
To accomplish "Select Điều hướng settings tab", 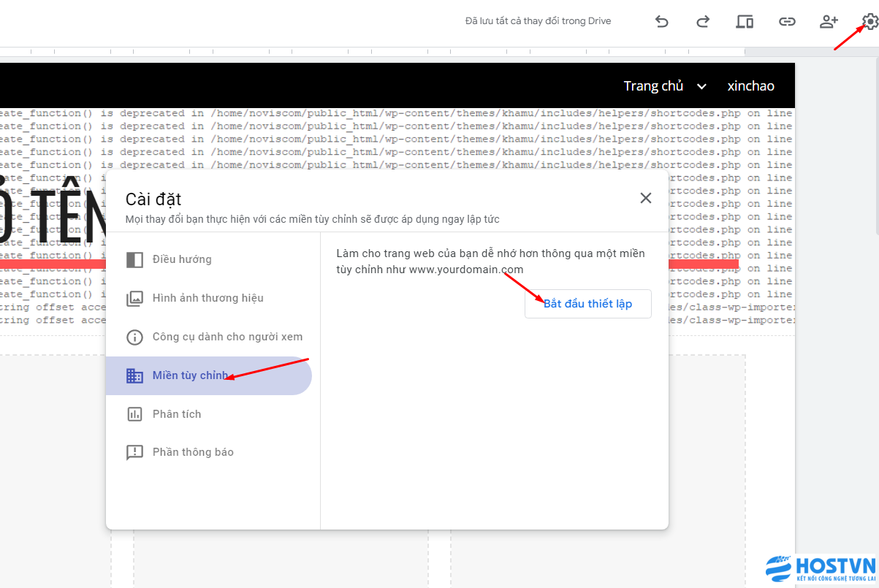I will tap(209, 259).
